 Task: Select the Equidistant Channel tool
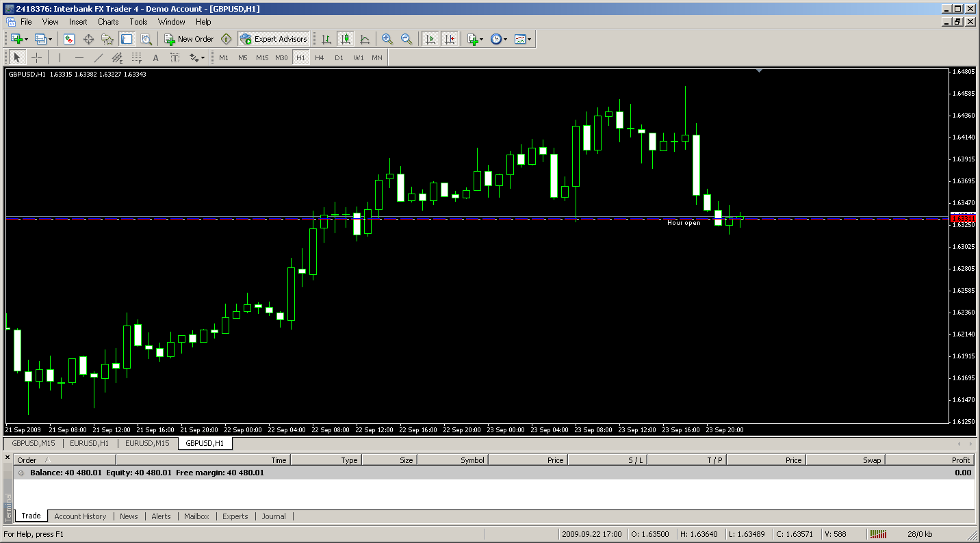click(118, 58)
